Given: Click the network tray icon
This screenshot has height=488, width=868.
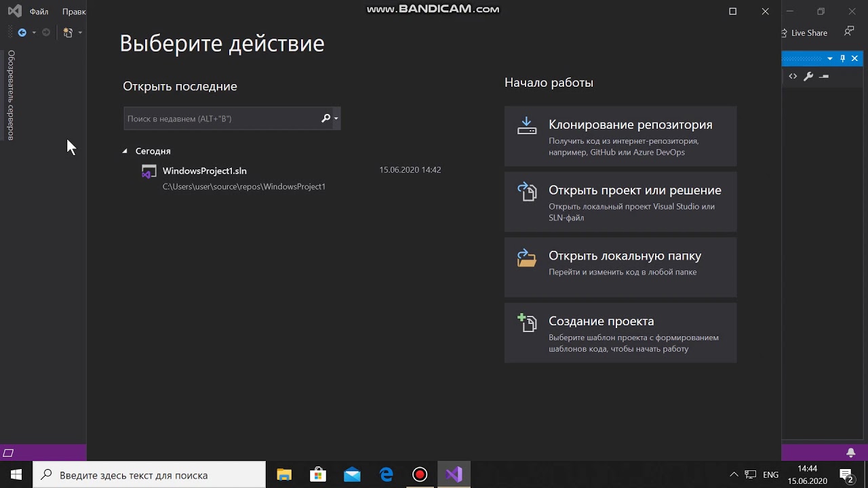Looking at the screenshot, I should 751,475.
